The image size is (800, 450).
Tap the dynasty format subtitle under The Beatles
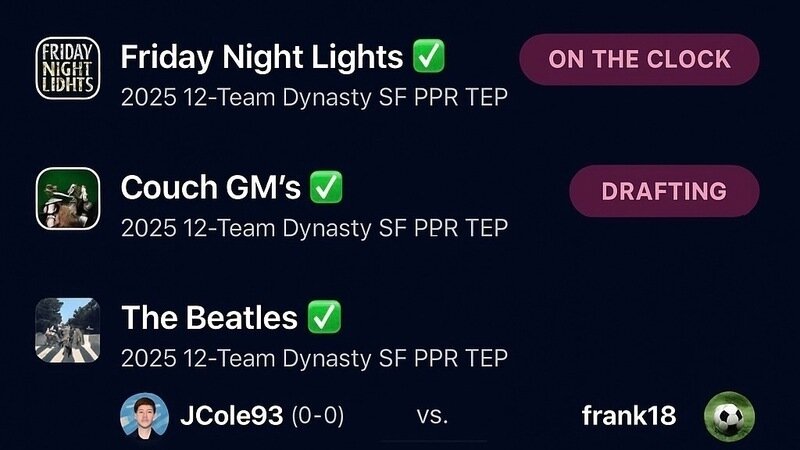click(314, 357)
